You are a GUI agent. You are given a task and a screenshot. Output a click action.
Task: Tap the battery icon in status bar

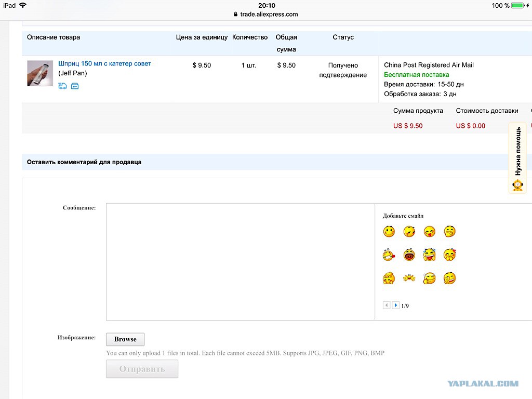[517, 5]
